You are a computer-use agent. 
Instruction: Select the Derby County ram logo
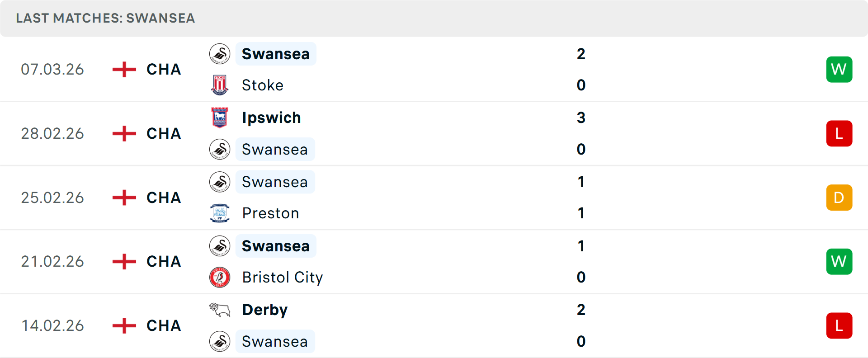point(219,310)
